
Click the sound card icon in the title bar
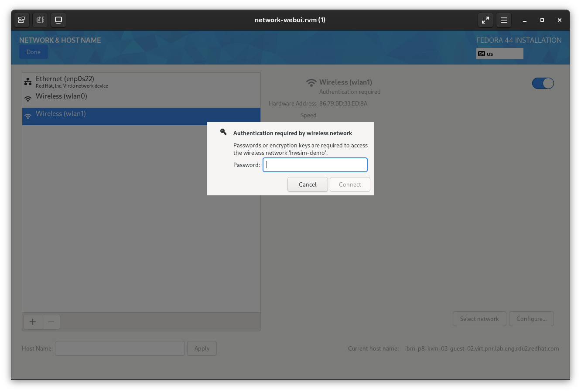(40, 20)
